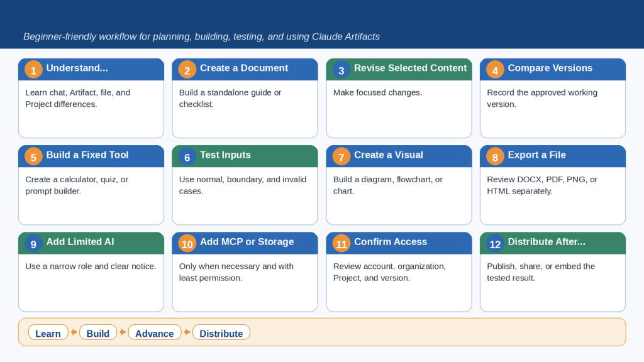Viewport: 644px width, 362px height.
Task: Click 'Use a narrow role and clear notice.'
Action: 91,266
